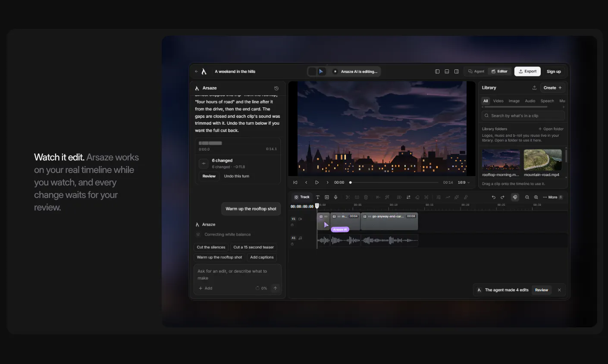The image size is (608, 364).
Task: Open the 16:9 aspect ratio dropdown
Action: pyautogui.click(x=464, y=182)
